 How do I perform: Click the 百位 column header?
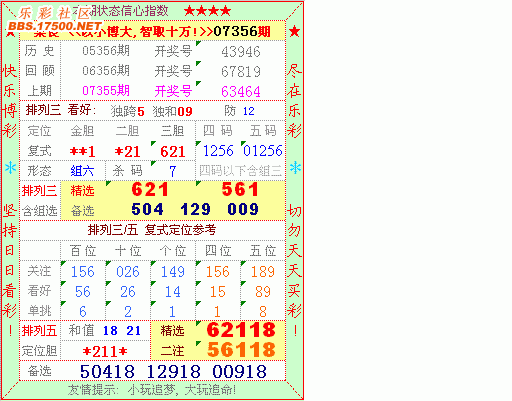(83, 251)
